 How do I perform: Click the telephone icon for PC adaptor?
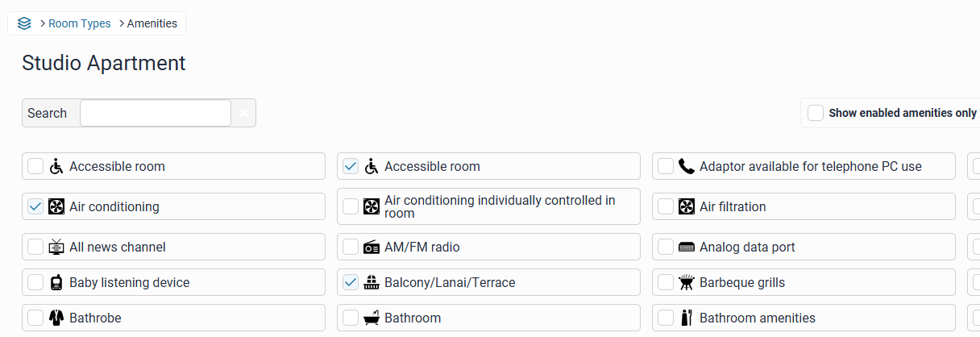tap(687, 167)
